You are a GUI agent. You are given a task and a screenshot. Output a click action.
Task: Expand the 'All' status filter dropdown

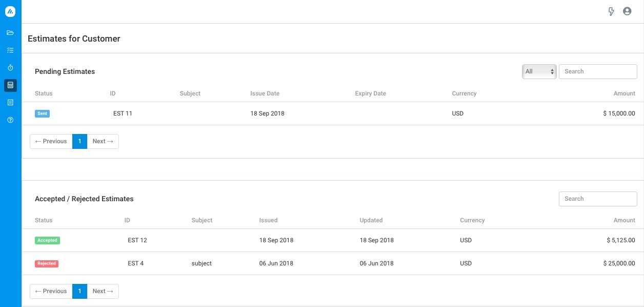pyautogui.click(x=539, y=71)
